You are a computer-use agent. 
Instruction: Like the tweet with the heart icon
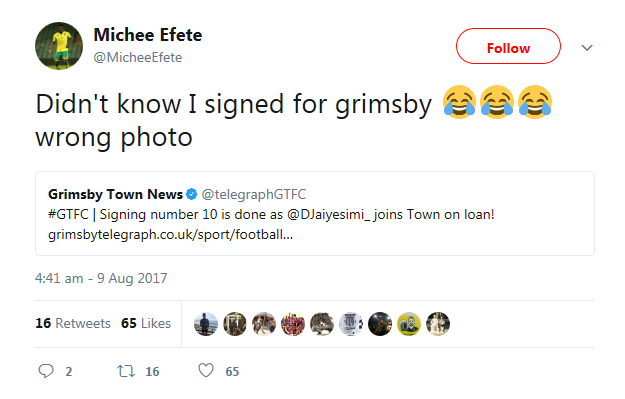[x=206, y=371]
